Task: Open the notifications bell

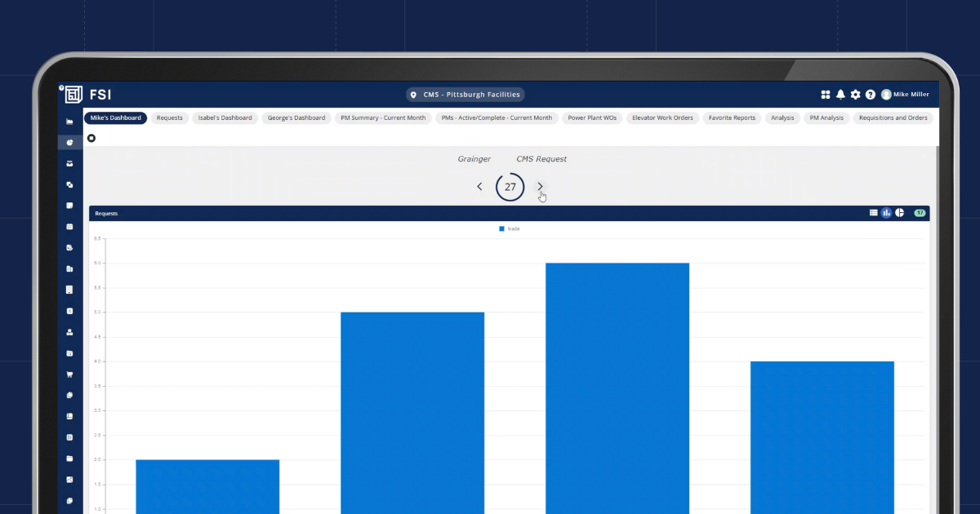Action: tap(840, 95)
